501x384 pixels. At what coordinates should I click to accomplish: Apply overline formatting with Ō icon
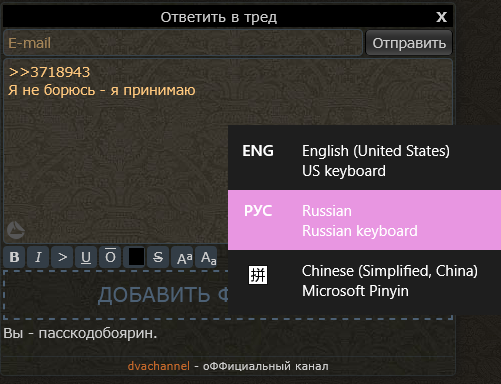point(110,257)
